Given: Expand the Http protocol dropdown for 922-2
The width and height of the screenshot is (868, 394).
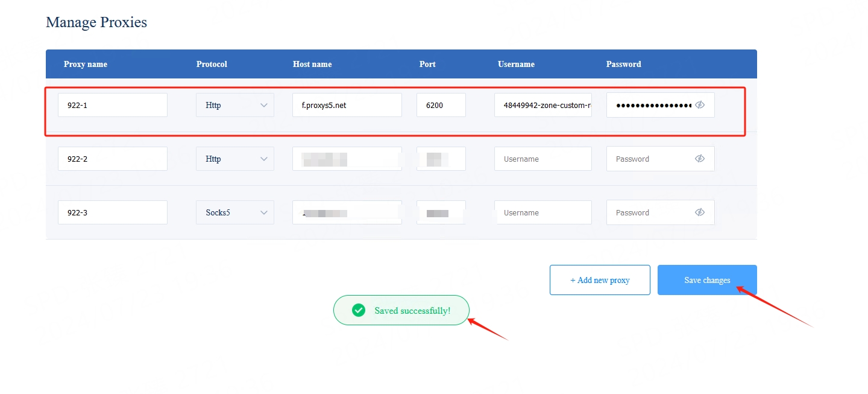Looking at the screenshot, I should [235, 159].
